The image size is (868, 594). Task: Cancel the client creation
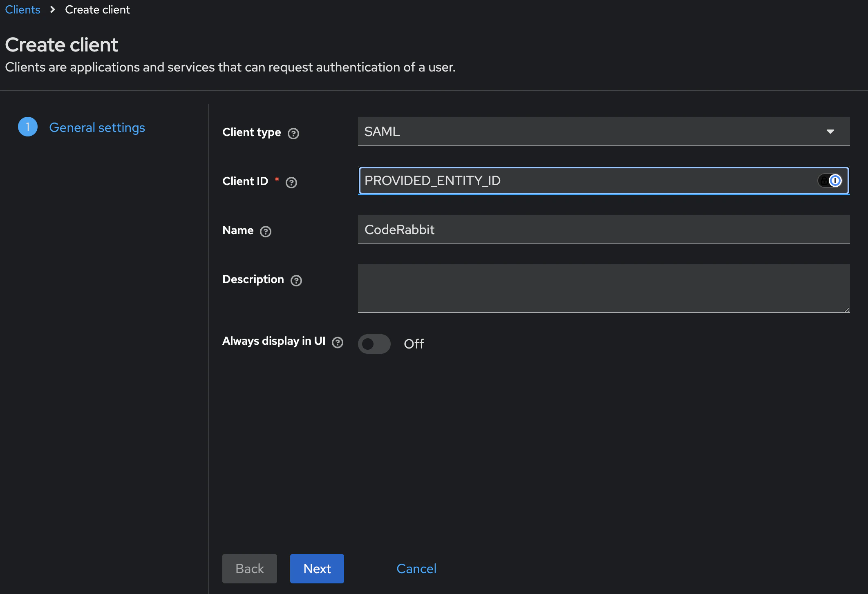416,568
